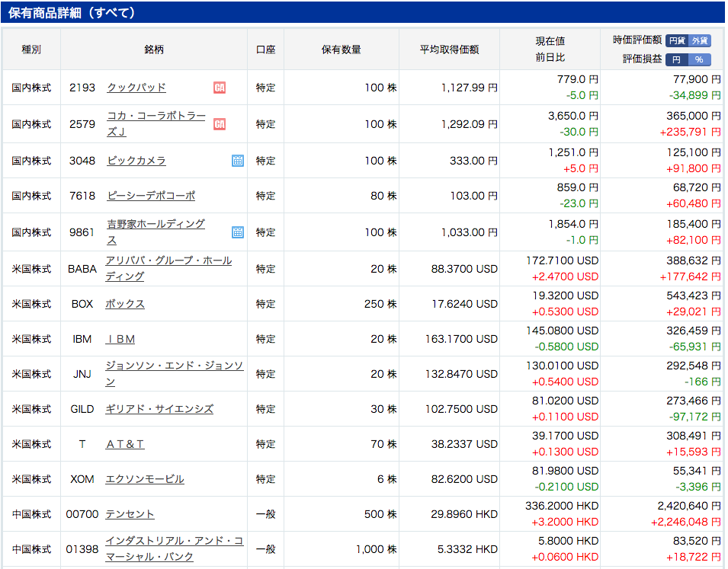Click the 132.8470 USD average cost
The height and width of the screenshot is (569, 728).
(461, 374)
